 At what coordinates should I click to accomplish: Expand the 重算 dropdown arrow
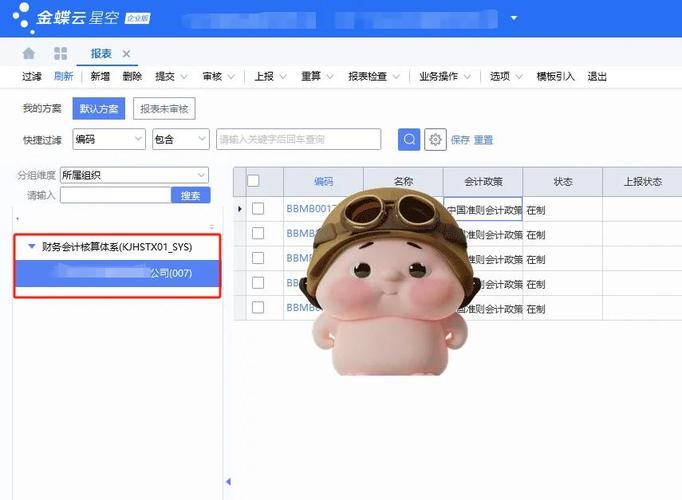click(x=330, y=77)
